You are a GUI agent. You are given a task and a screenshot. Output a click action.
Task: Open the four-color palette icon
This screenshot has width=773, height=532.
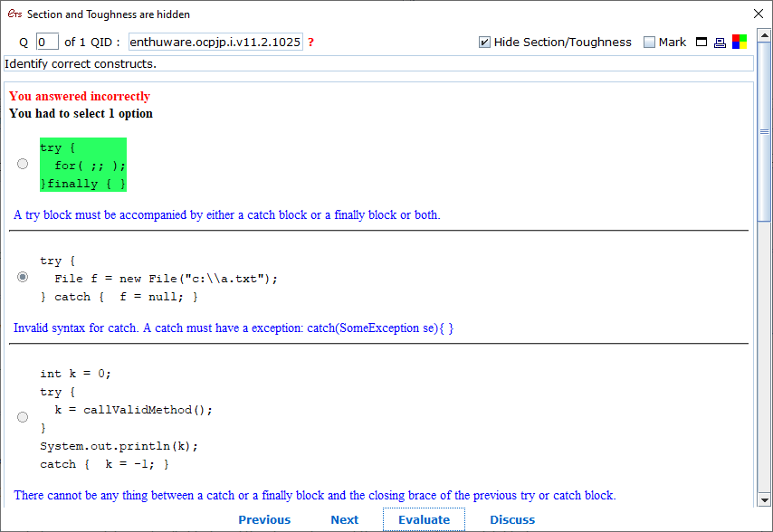(x=740, y=42)
